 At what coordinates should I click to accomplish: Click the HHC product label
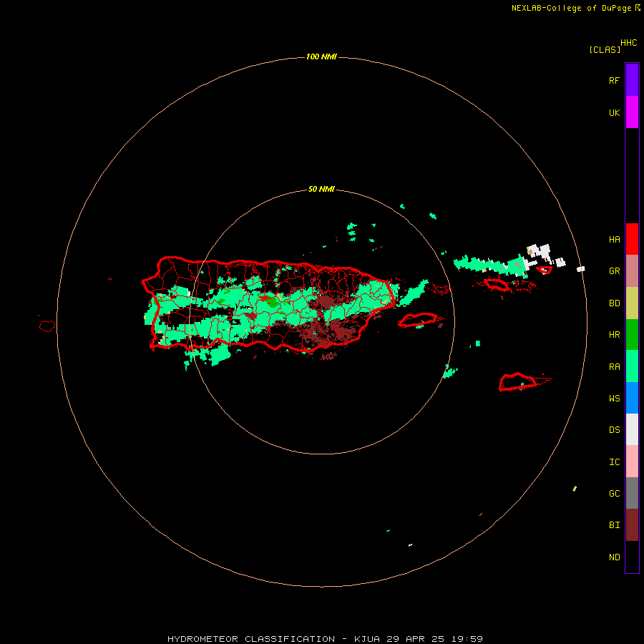pos(629,43)
